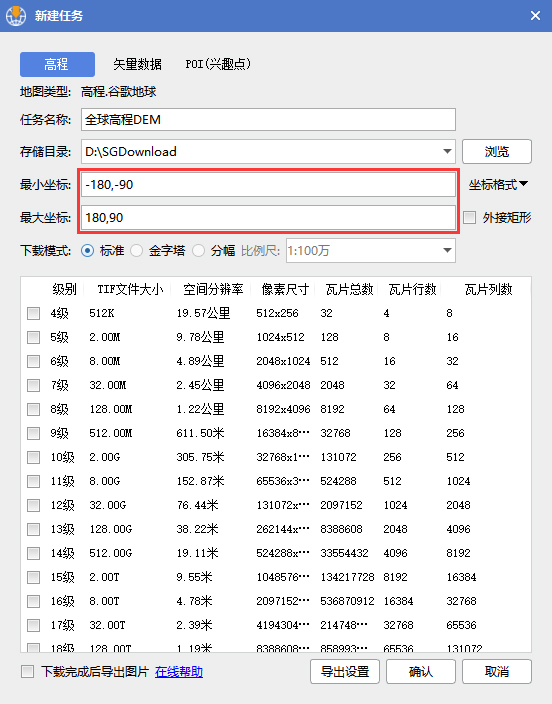Click the 38.22米 resolution cell

pos(197,529)
